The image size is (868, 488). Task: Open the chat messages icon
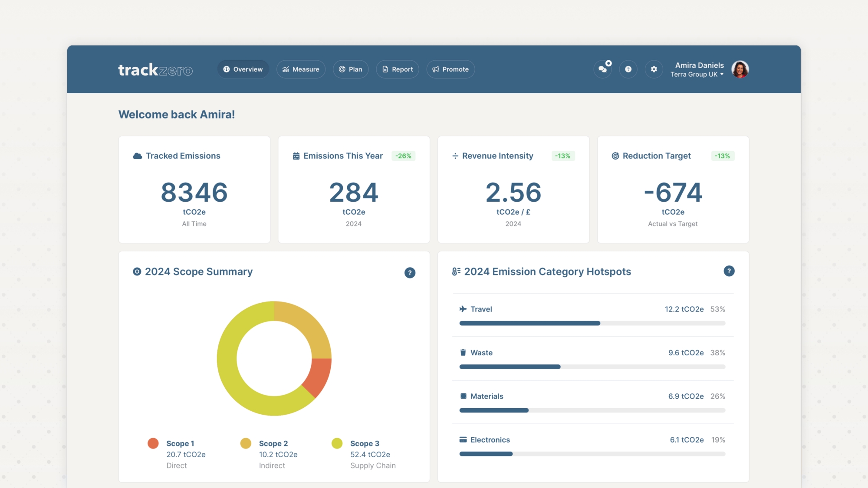tap(602, 69)
